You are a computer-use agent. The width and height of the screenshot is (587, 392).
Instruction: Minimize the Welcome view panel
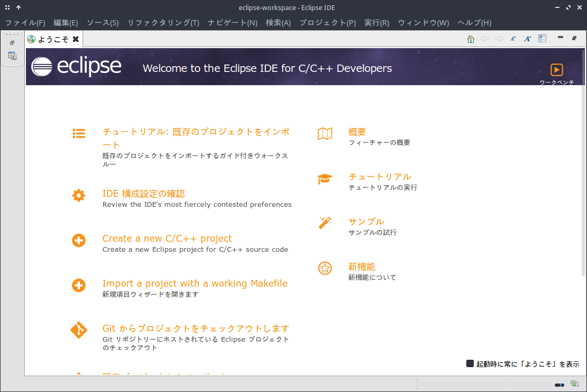(561, 38)
